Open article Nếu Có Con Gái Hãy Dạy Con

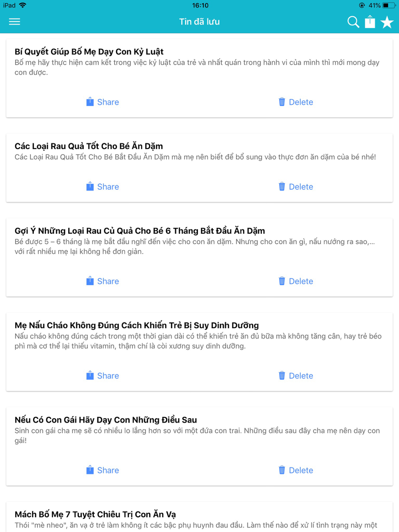(x=106, y=420)
